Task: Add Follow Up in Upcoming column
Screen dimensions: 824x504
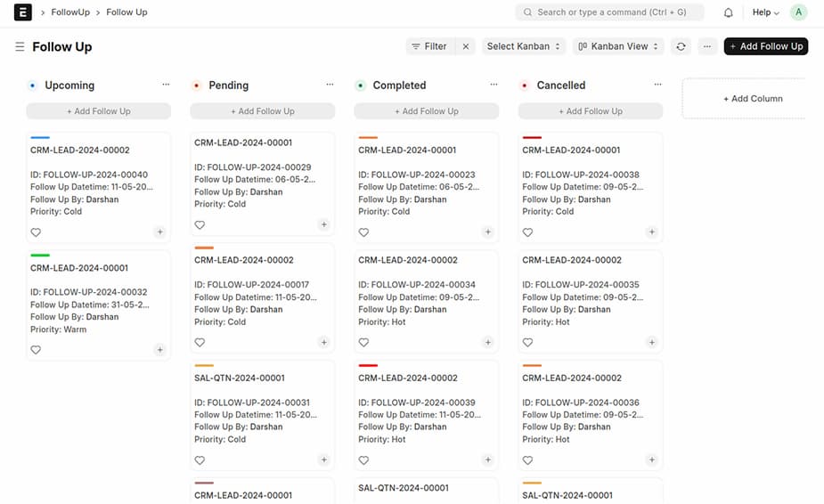Action: point(98,111)
